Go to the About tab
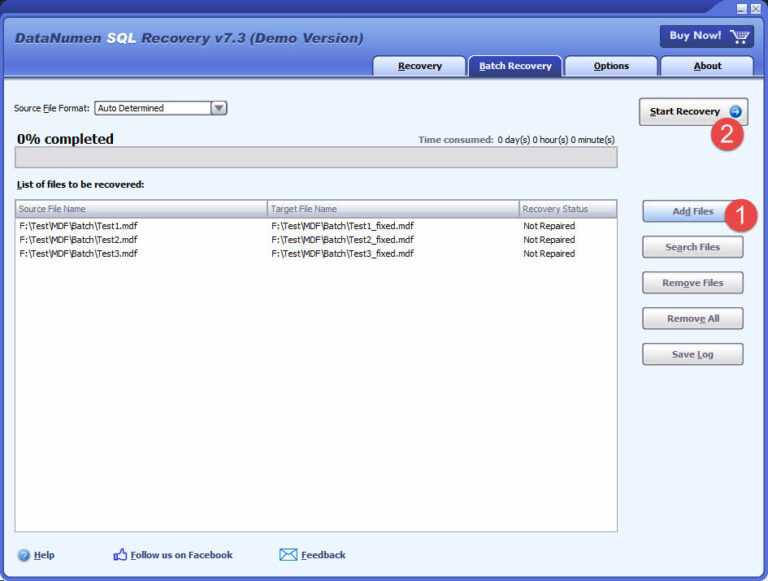 click(707, 66)
